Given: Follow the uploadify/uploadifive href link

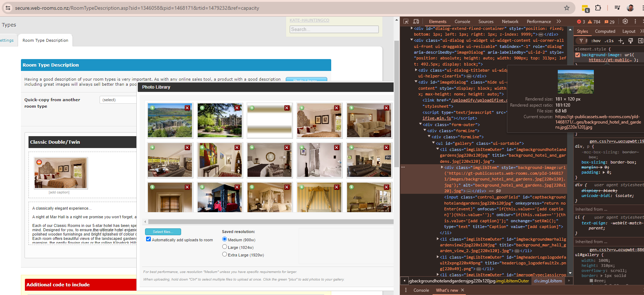Looking at the screenshot, I should click(479, 100).
